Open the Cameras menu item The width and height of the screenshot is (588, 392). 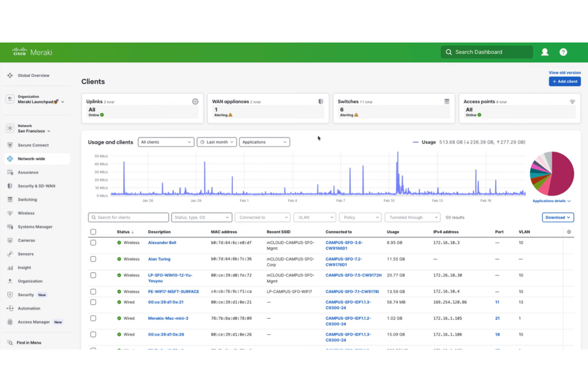26,240
